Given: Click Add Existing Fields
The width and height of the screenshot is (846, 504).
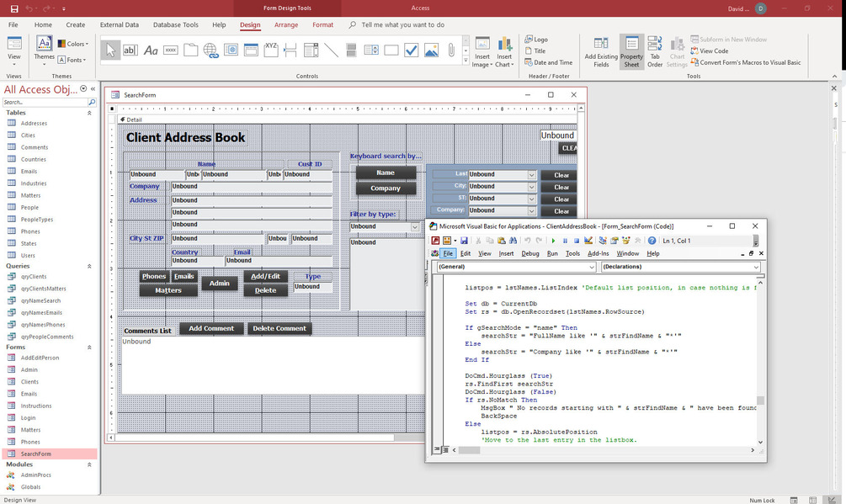Looking at the screenshot, I should coord(601,52).
